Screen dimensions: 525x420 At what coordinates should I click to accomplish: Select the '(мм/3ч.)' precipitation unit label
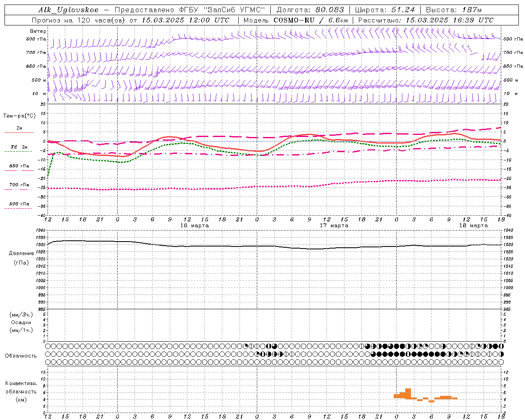point(21,315)
